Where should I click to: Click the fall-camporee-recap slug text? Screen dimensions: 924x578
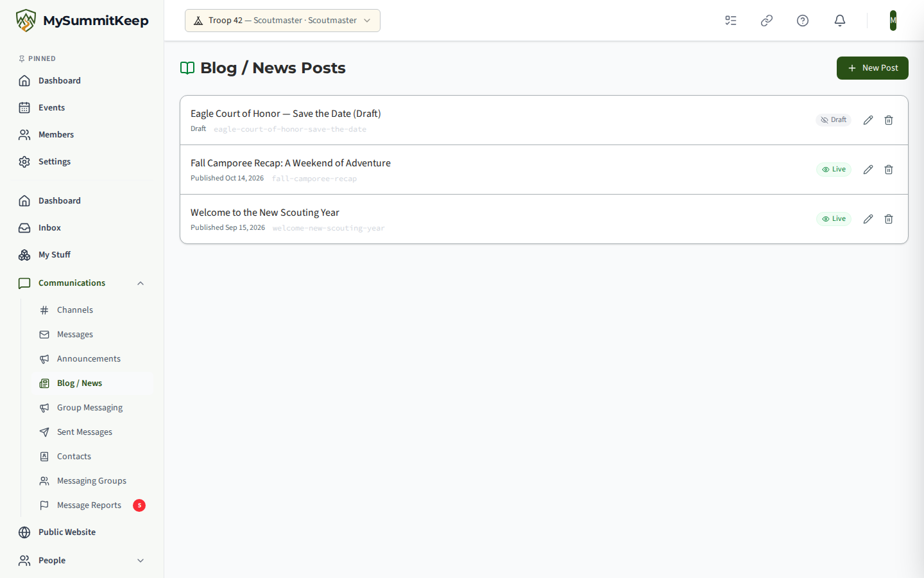click(x=314, y=179)
